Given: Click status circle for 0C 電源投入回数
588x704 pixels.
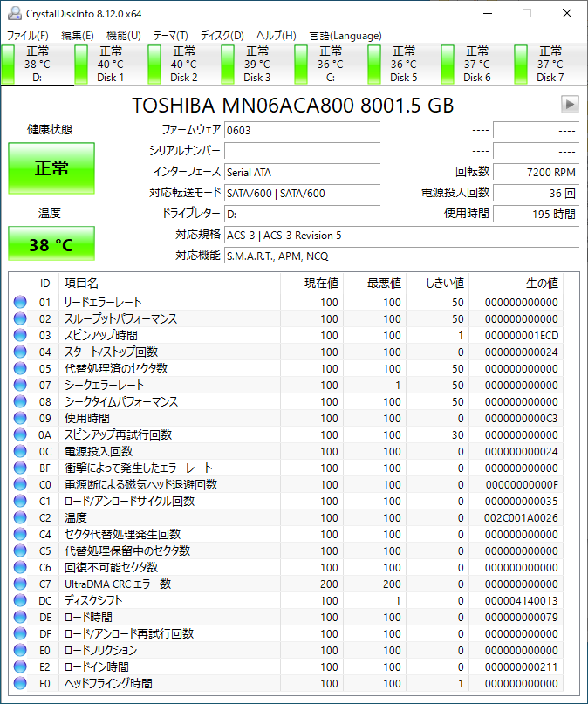Looking at the screenshot, I should [20, 451].
